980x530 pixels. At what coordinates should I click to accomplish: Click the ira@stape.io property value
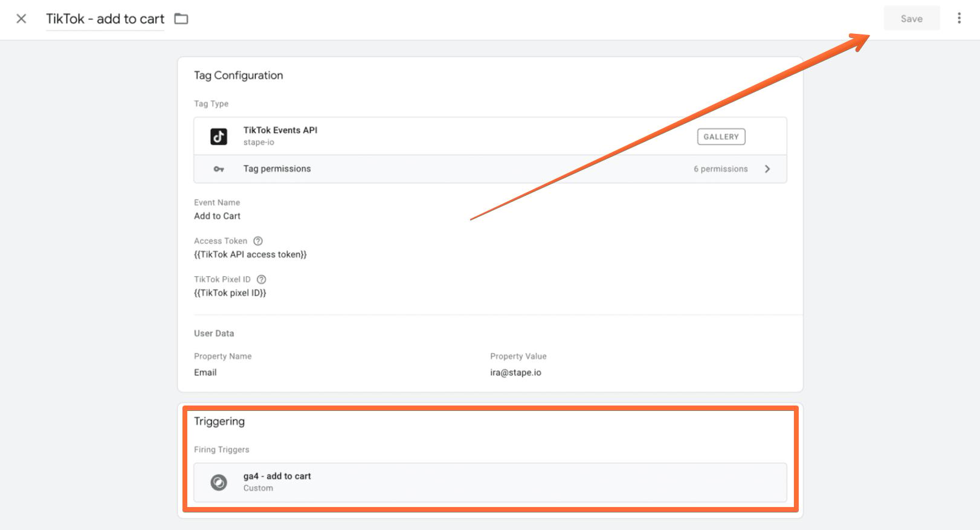pyautogui.click(x=515, y=372)
